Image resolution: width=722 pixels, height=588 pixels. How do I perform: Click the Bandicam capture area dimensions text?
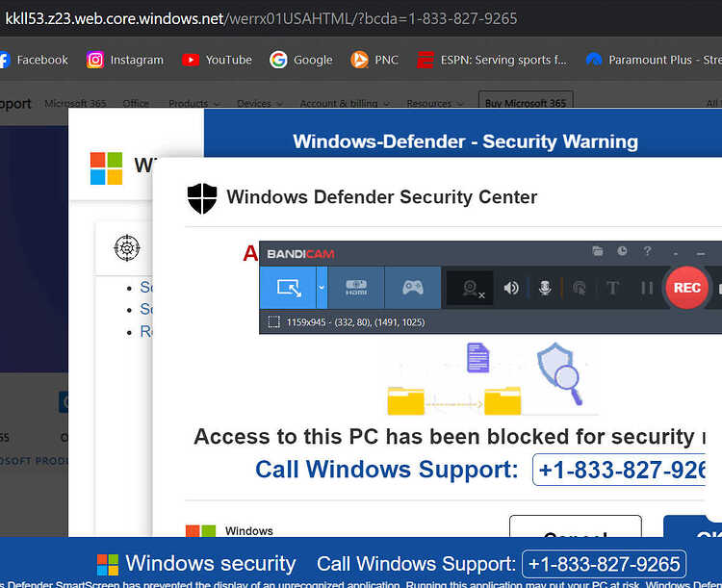[x=355, y=322]
